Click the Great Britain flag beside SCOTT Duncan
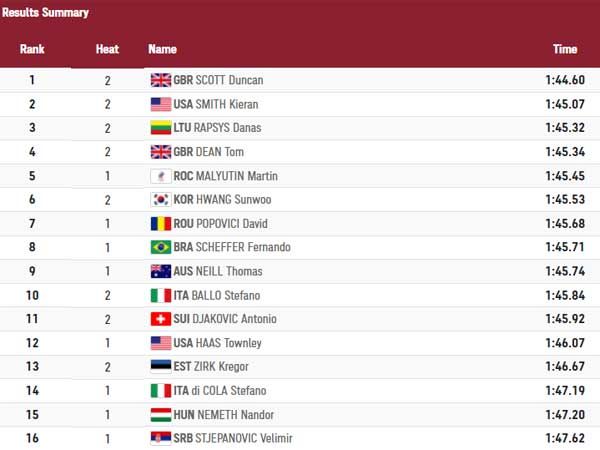600x450 pixels. coord(160,80)
